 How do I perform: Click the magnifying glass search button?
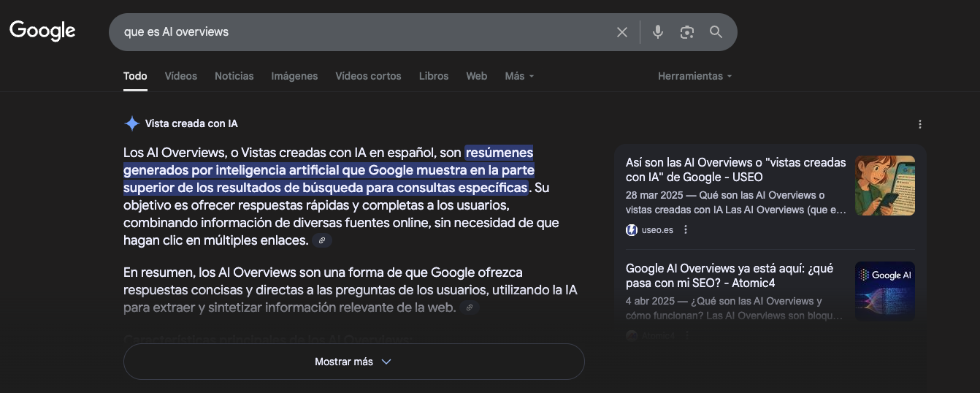pyautogui.click(x=716, y=32)
